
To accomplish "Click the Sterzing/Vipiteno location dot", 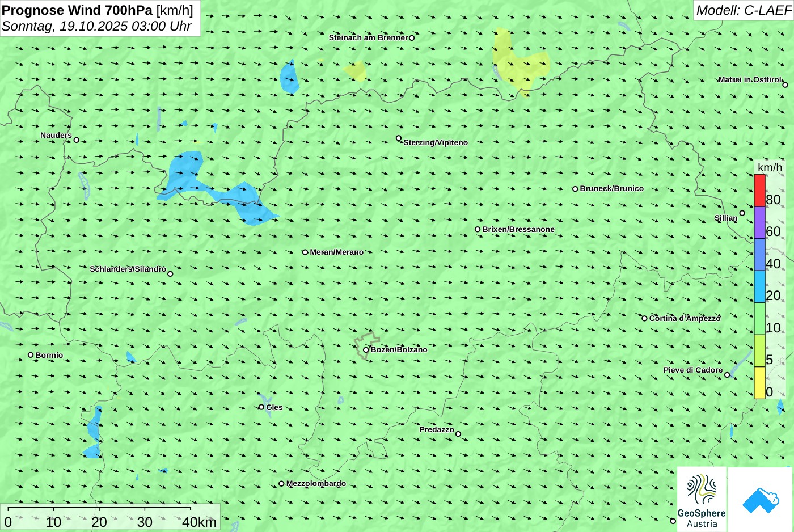I will tap(399, 138).
